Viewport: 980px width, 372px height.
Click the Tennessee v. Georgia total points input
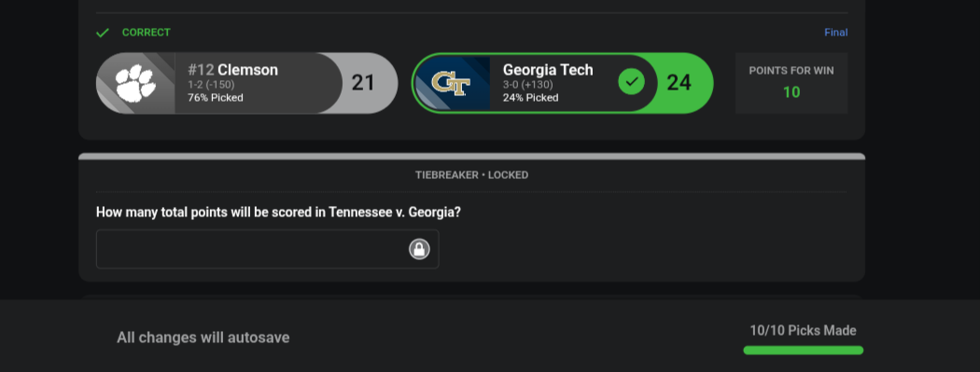pos(268,249)
